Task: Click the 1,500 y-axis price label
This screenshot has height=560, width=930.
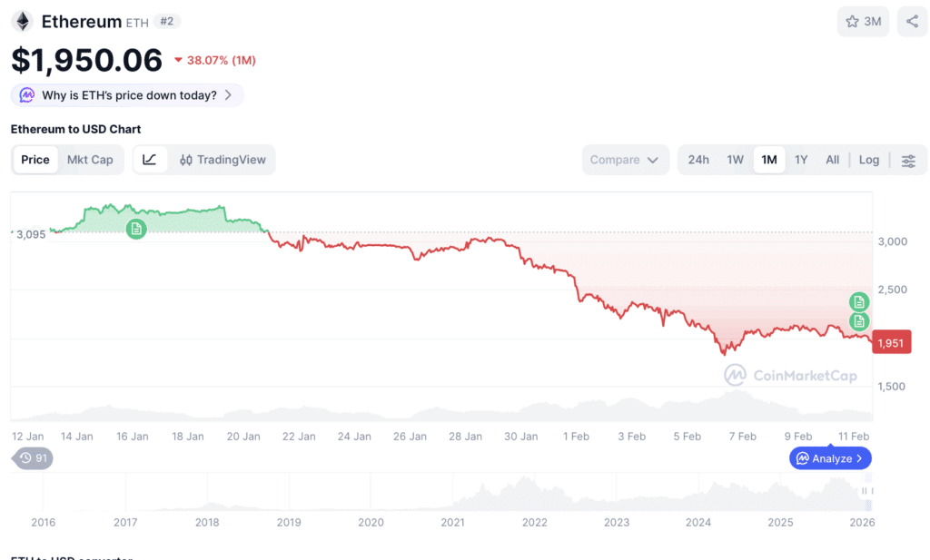Action: pyautogui.click(x=892, y=387)
